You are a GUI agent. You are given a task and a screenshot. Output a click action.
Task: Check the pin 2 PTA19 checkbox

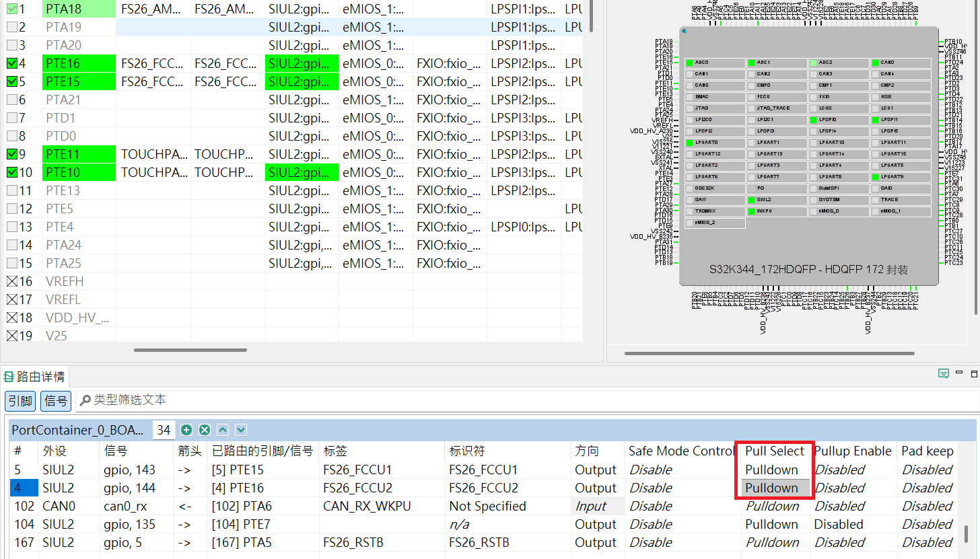pyautogui.click(x=11, y=28)
